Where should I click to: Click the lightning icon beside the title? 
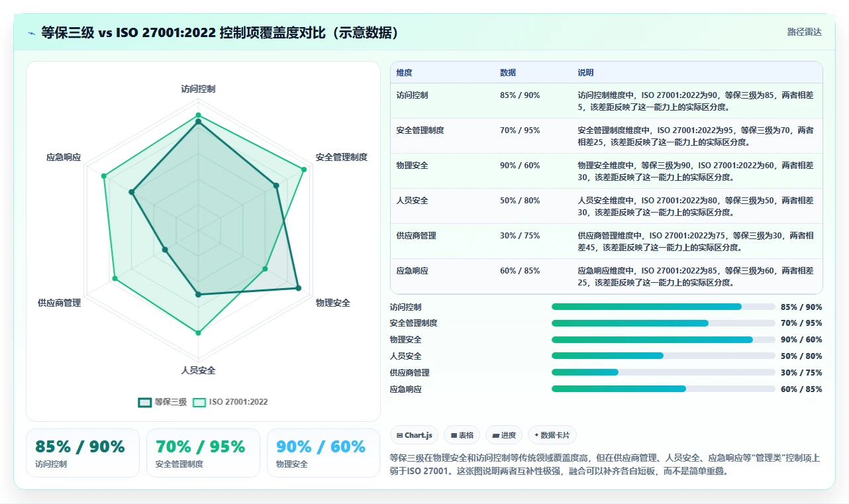pyautogui.click(x=32, y=33)
